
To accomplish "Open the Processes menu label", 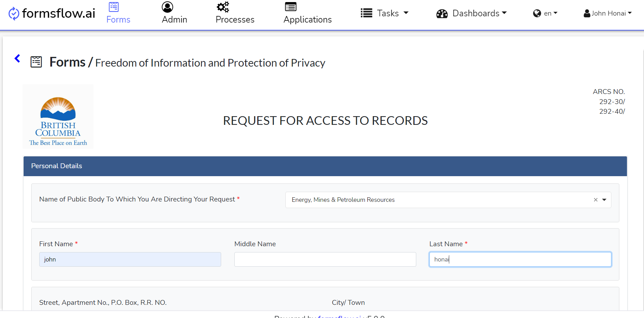I will [x=235, y=20].
